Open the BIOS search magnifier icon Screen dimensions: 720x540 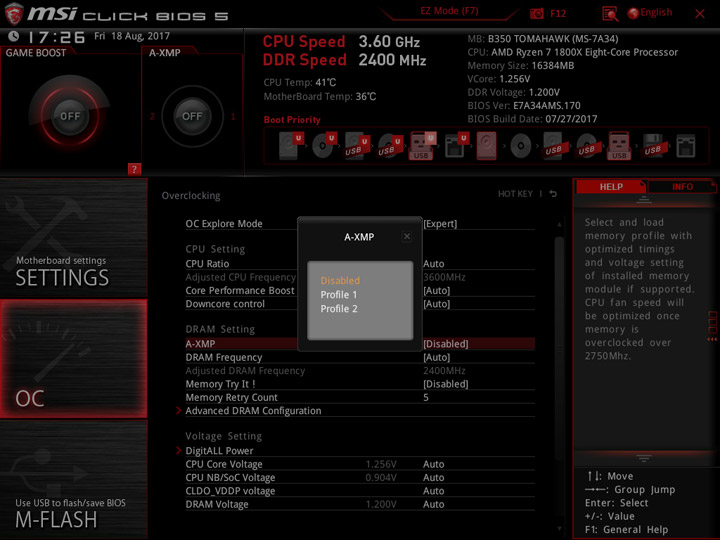point(610,14)
